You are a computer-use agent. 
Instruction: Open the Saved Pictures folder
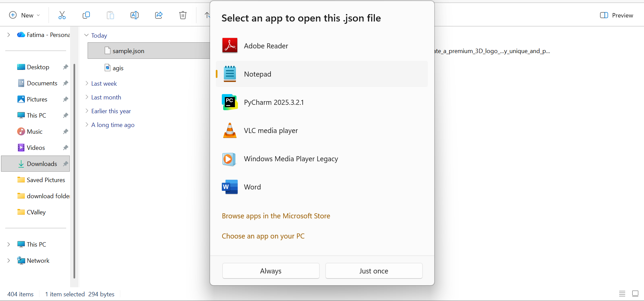(41, 180)
